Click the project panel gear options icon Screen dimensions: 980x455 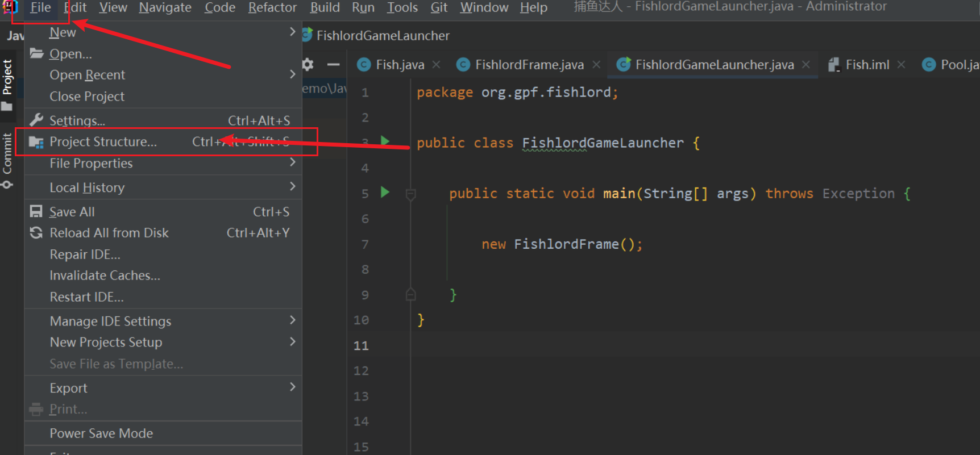[x=308, y=64]
